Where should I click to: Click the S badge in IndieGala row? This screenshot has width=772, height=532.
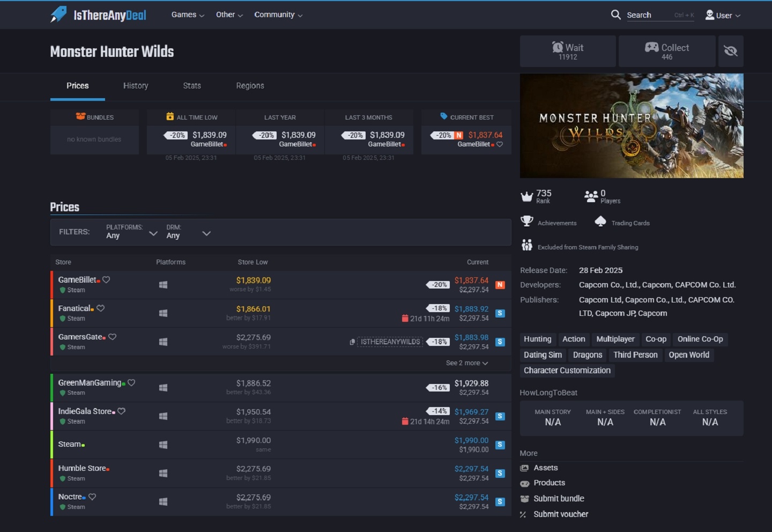tap(500, 416)
